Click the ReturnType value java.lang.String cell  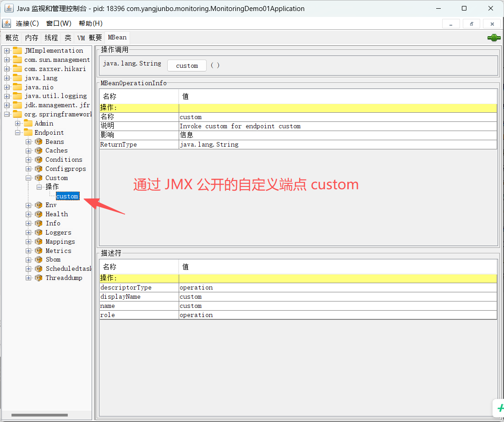[x=338, y=144]
